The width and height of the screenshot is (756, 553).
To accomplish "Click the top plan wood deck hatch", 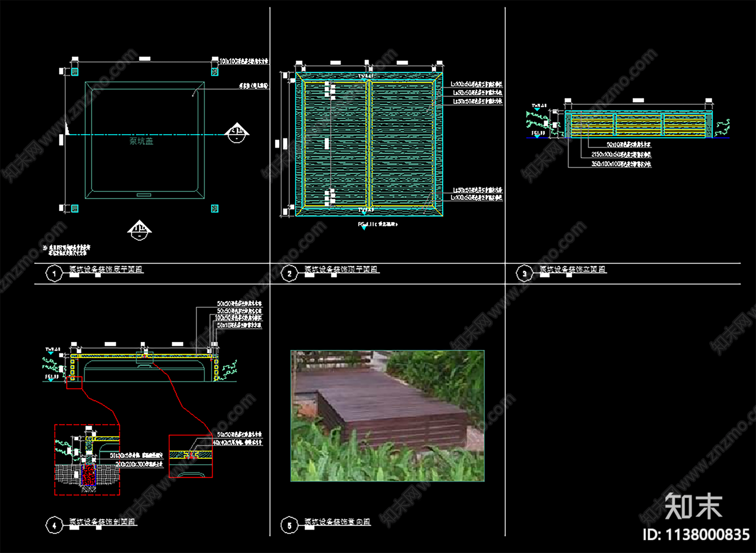I will (x=369, y=144).
